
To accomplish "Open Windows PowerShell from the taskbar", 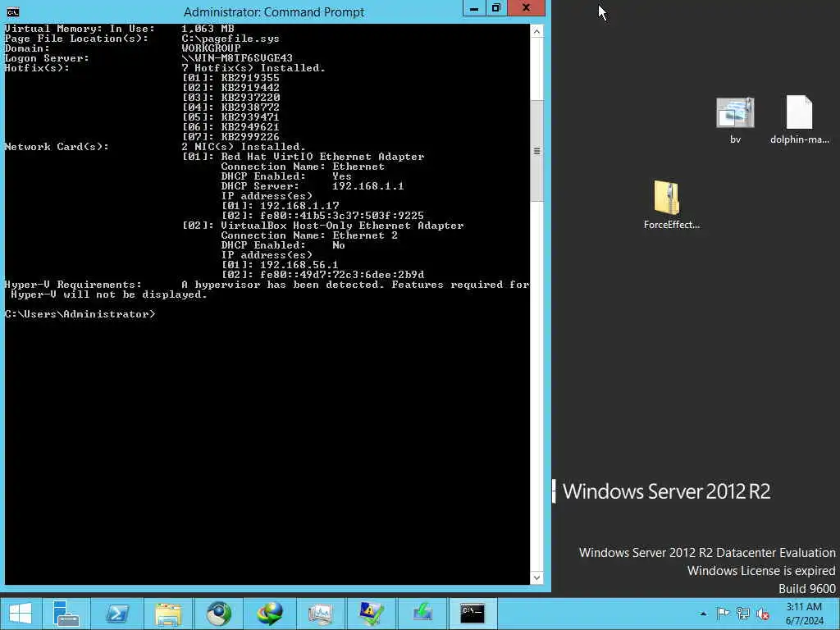I will click(x=116, y=614).
